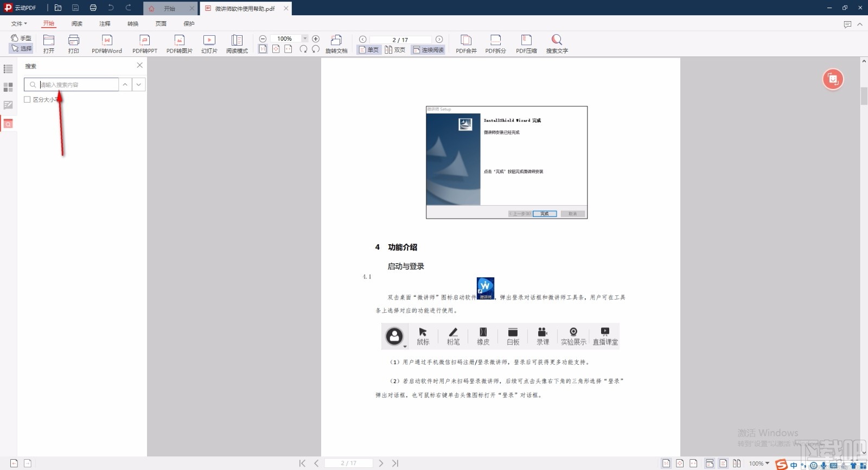Collapse the ribbon with the chevron
Screen dimensions: 868x470
click(860, 24)
